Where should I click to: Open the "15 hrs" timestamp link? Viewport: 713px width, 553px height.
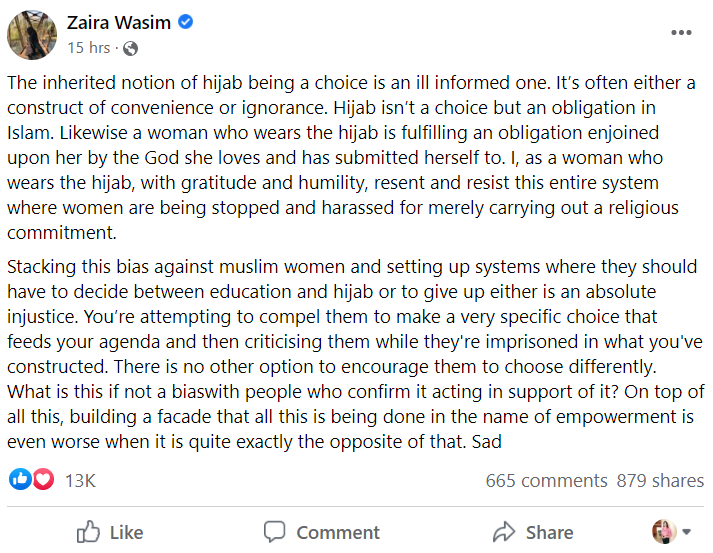point(89,48)
